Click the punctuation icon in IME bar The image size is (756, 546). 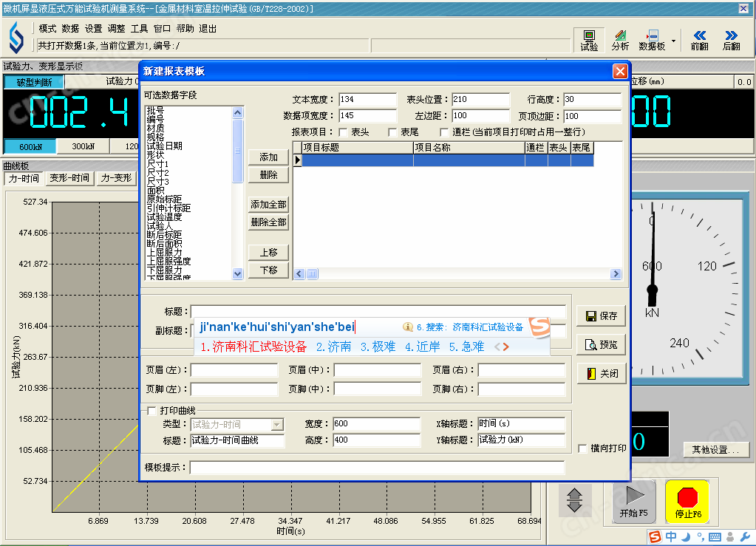pos(700,537)
